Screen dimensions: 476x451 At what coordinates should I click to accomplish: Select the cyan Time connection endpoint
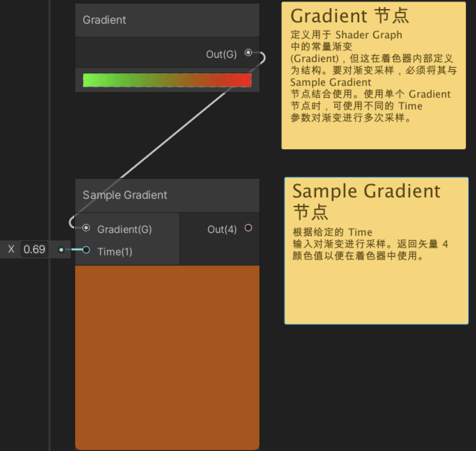point(86,250)
